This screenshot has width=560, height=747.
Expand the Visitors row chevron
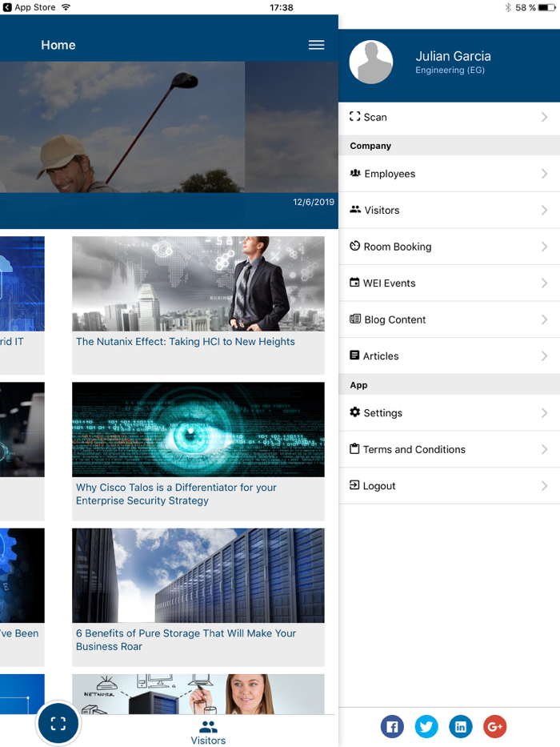click(x=544, y=210)
